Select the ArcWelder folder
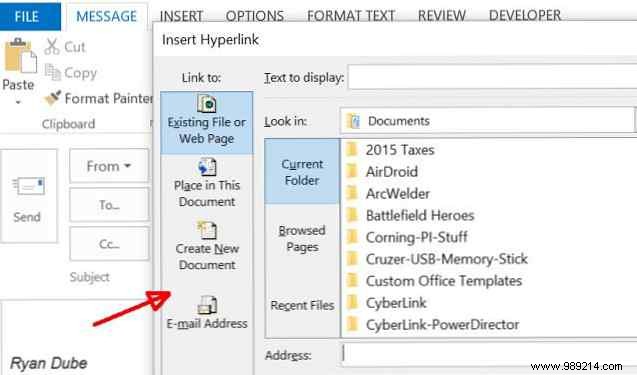637x375 pixels. [x=397, y=193]
